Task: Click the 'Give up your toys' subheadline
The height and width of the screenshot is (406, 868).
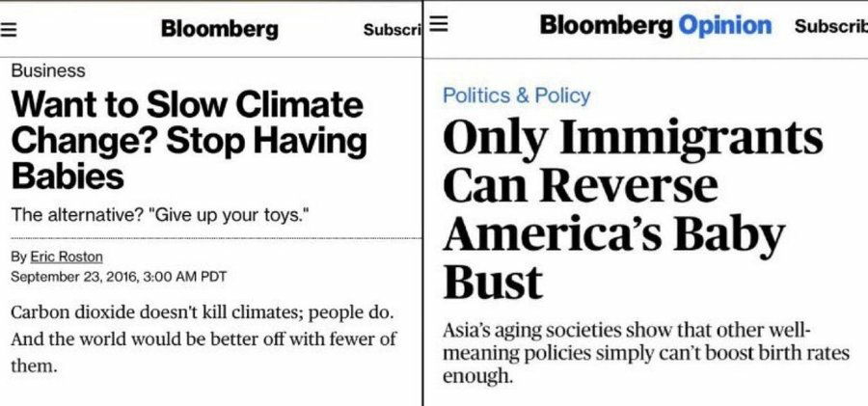Action: coord(160,215)
